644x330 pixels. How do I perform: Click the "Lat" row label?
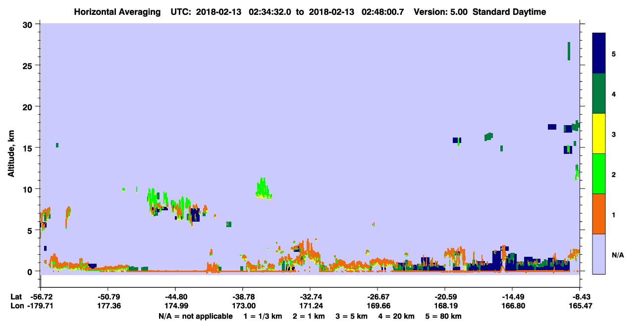coord(16,297)
